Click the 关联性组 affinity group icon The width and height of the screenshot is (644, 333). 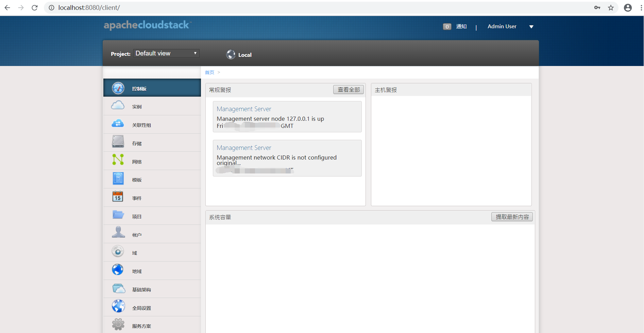[x=118, y=123]
